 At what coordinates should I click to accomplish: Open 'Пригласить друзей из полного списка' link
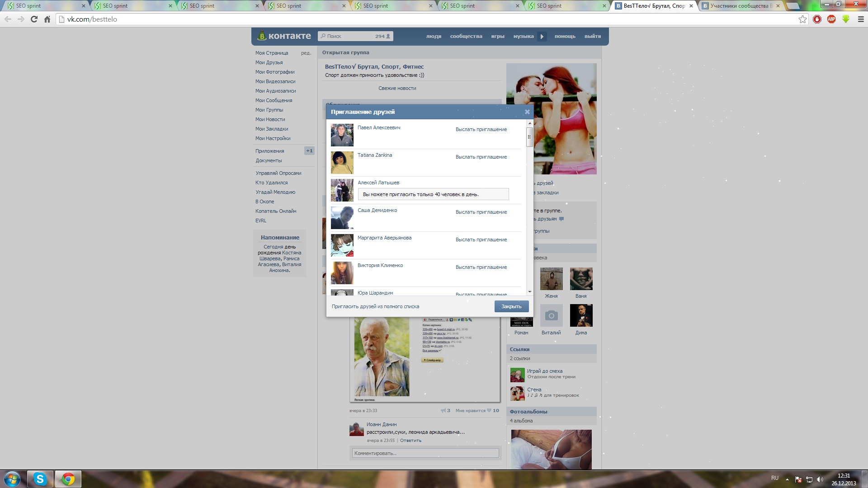(375, 306)
